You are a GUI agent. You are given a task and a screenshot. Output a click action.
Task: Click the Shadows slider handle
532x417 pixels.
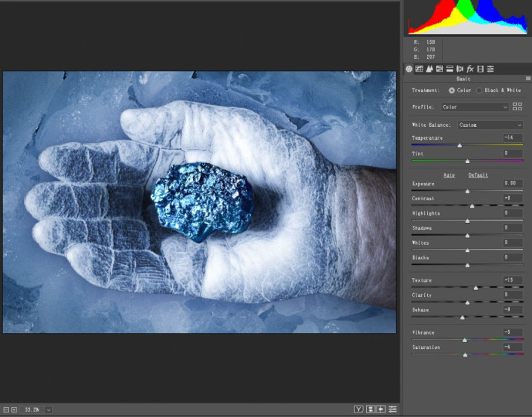(467, 236)
